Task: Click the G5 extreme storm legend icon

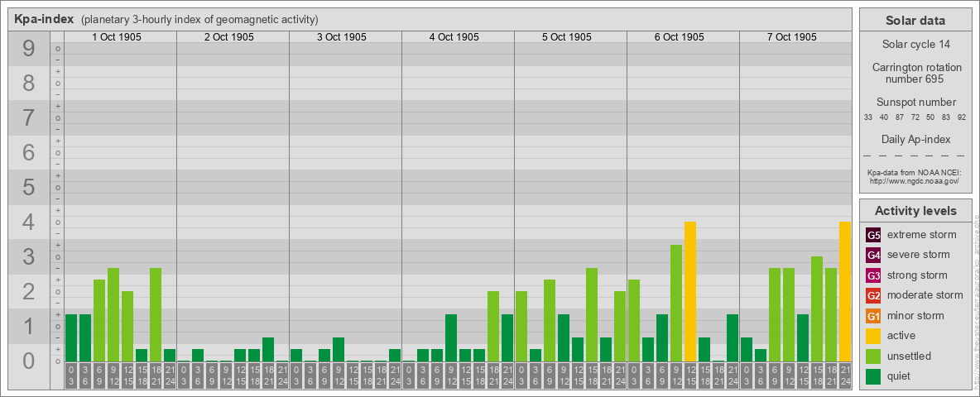Action: tap(873, 236)
